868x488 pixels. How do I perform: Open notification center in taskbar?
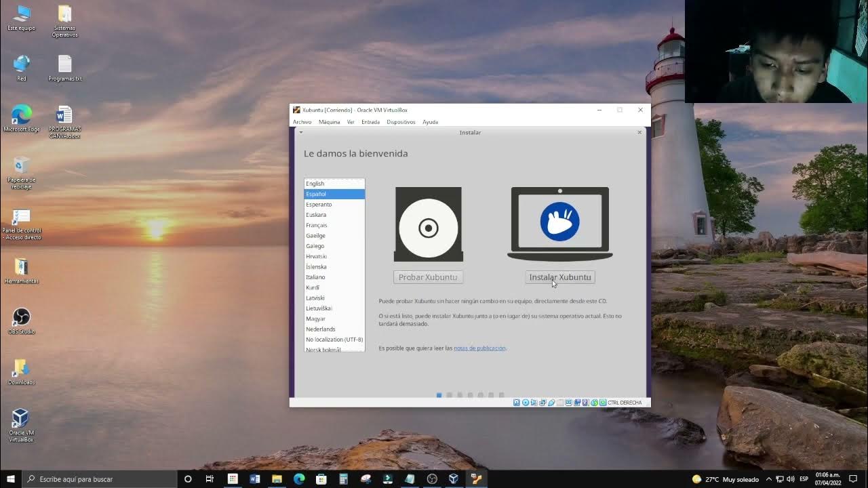tap(853, 479)
